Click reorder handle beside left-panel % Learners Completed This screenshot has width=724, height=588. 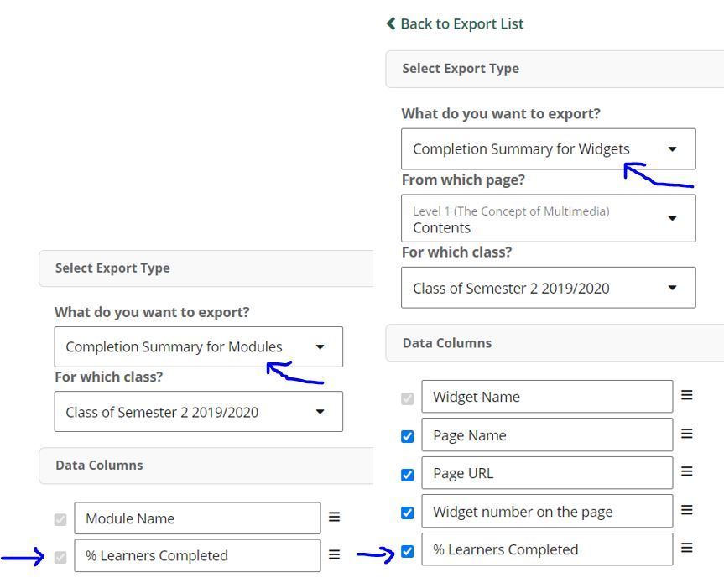point(334,554)
